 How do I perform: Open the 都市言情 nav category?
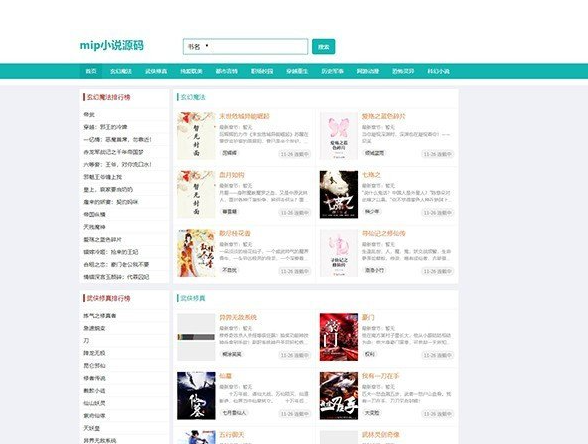click(226, 71)
